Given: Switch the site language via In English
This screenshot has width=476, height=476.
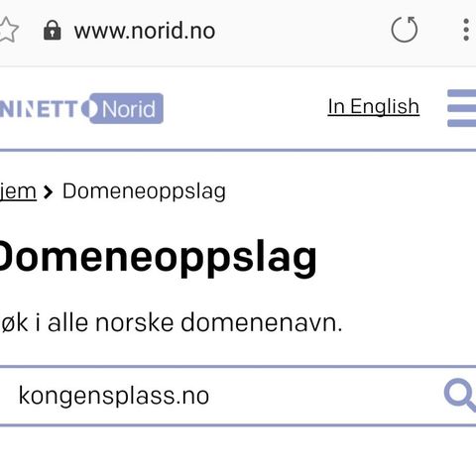Looking at the screenshot, I should (x=374, y=106).
